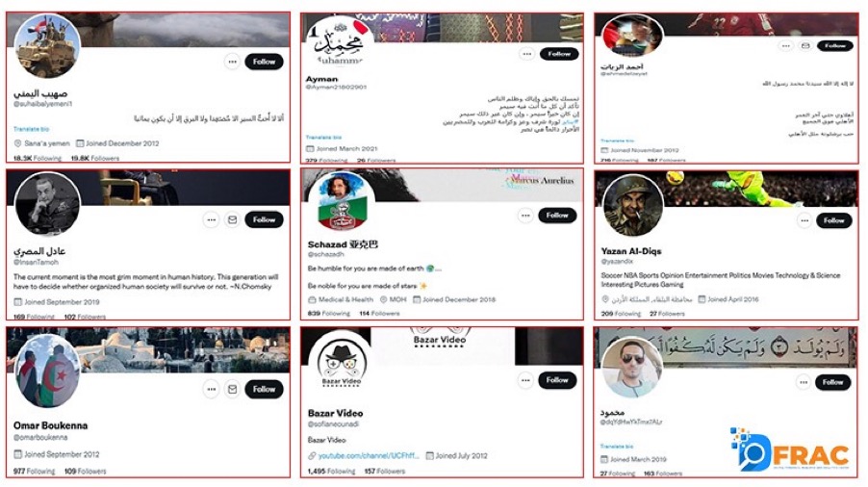Open the youtube.com channel link
The image size is (868, 487).
(369, 456)
